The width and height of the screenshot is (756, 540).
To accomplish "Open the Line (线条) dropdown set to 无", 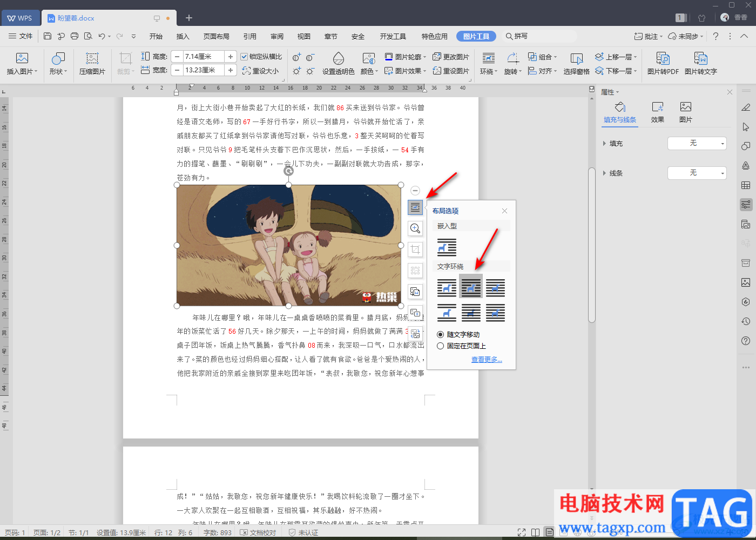I will (697, 173).
